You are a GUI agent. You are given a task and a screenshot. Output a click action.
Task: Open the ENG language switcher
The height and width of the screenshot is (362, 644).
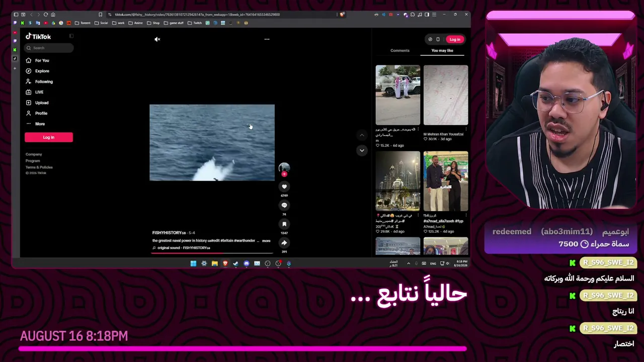[433, 263]
